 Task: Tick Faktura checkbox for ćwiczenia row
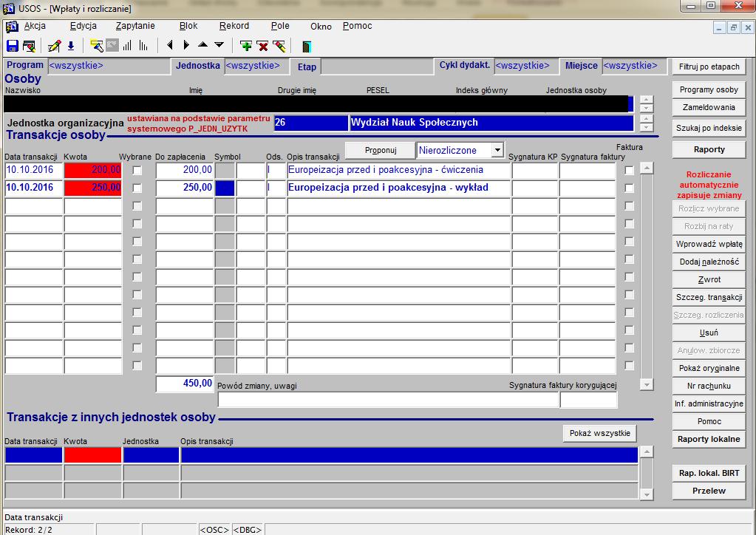(629, 170)
